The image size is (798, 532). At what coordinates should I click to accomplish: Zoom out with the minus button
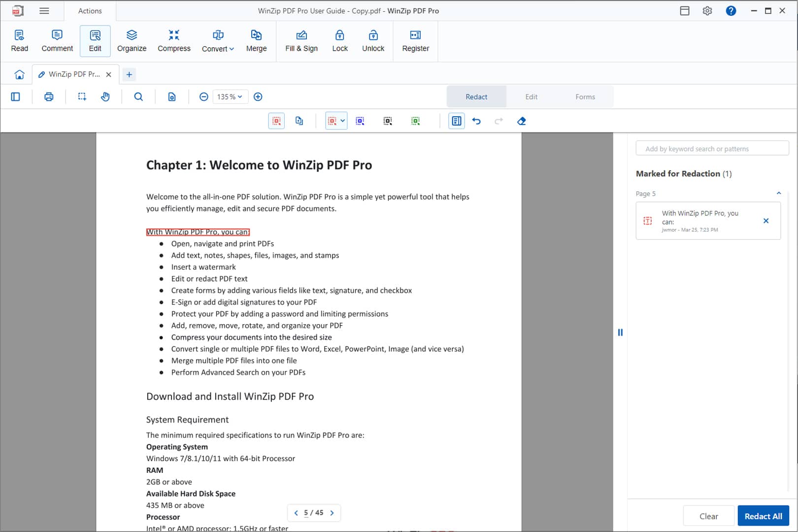click(203, 97)
